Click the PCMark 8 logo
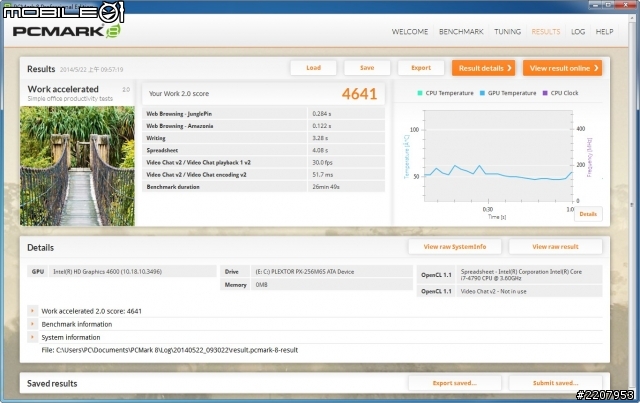Viewport: 640px width, 403px height. pos(67,31)
